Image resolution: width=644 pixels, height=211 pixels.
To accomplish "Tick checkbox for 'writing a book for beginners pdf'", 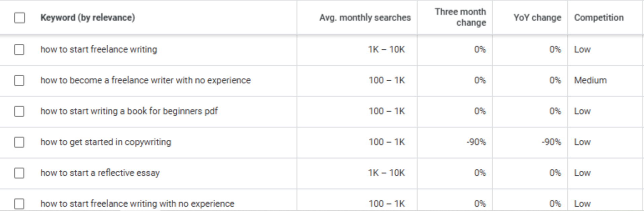I will point(19,111).
